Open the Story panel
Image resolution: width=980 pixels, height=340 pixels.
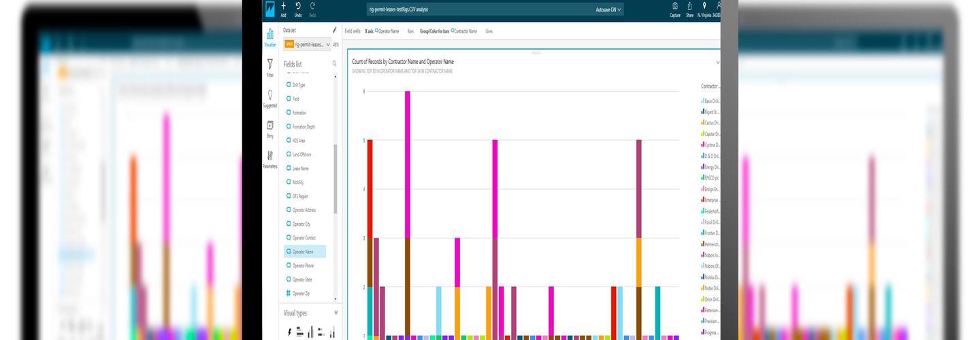[x=270, y=129]
